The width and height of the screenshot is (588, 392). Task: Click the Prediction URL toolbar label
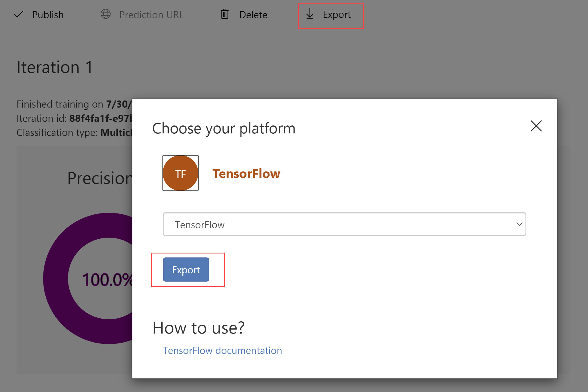pos(151,14)
